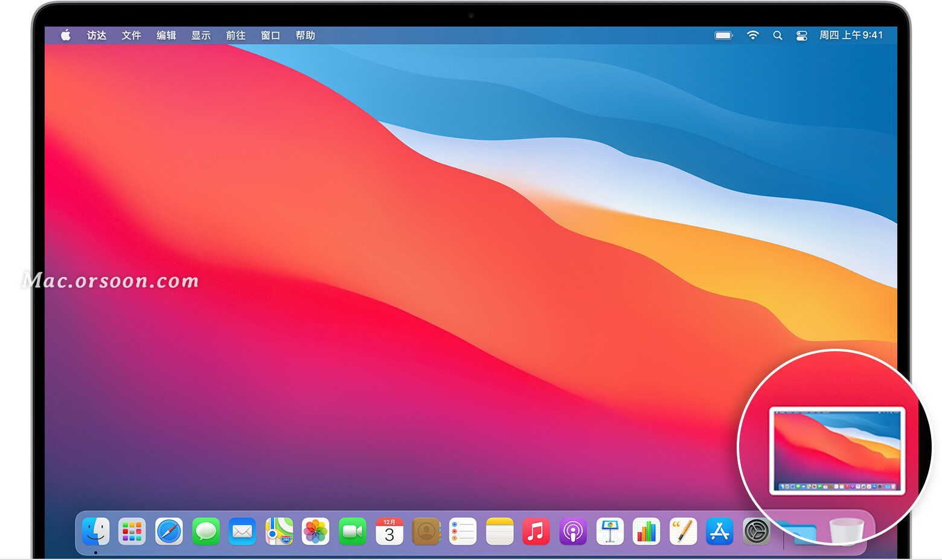The width and height of the screenshot is (942, 560).
Task: Launch Pages from the Dock
Action: [x=683, y=532]
